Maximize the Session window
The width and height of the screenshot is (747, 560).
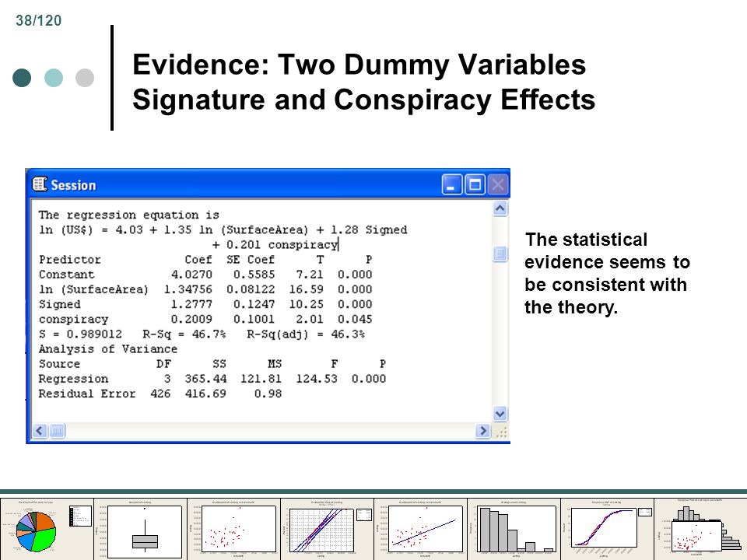[x=475, y=185]
